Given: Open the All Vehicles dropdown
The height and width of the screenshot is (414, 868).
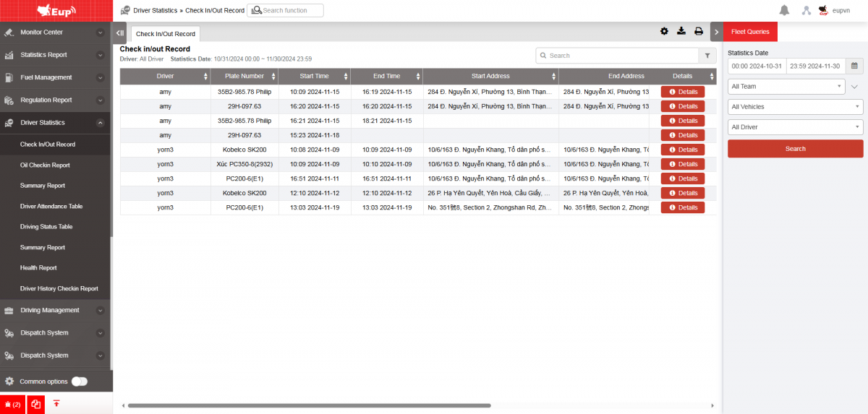Looking at the screenshot, I should [x=795, y=107].
